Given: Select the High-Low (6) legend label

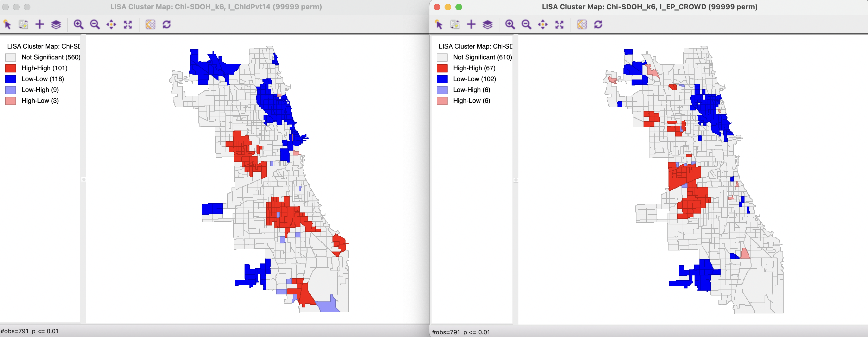Looking at the screenshot, I should (x=471, y=100).
